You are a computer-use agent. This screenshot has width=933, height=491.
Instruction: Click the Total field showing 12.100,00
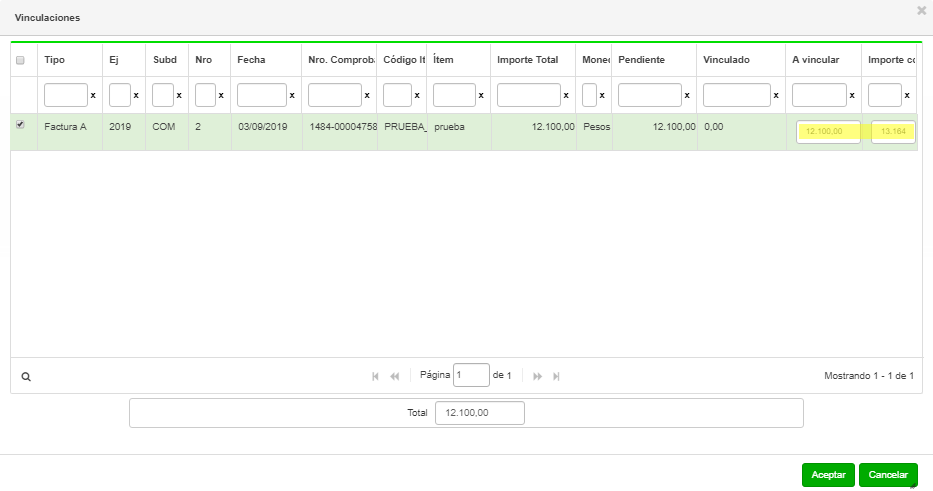pyautogui.click(x=480, y=413)
